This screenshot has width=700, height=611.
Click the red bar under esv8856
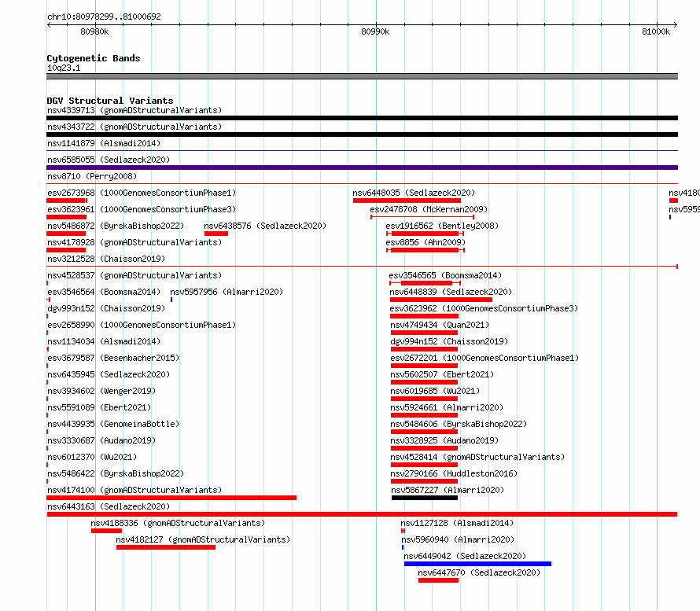(425, 250)
